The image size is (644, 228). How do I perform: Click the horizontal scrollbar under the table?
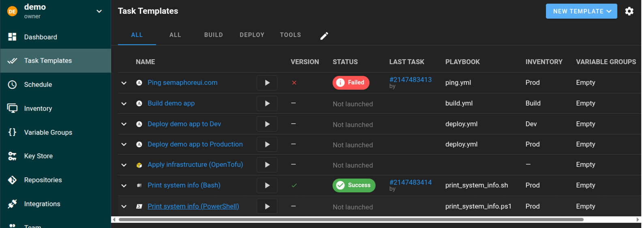350,219
